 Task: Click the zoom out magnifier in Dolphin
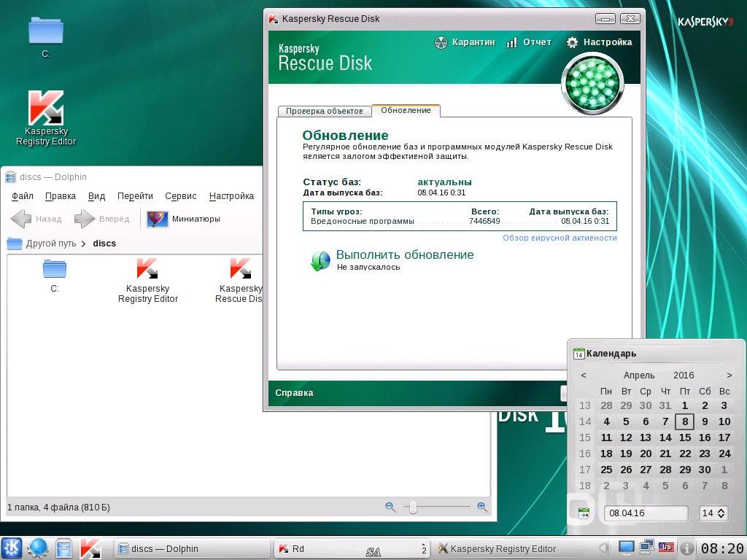point(390,507)
